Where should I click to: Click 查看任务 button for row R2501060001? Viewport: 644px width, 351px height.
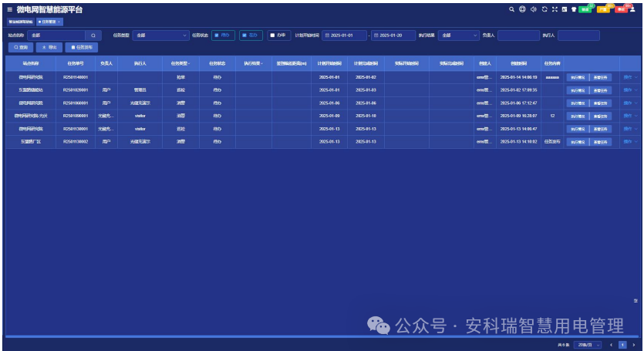[601, 103]
